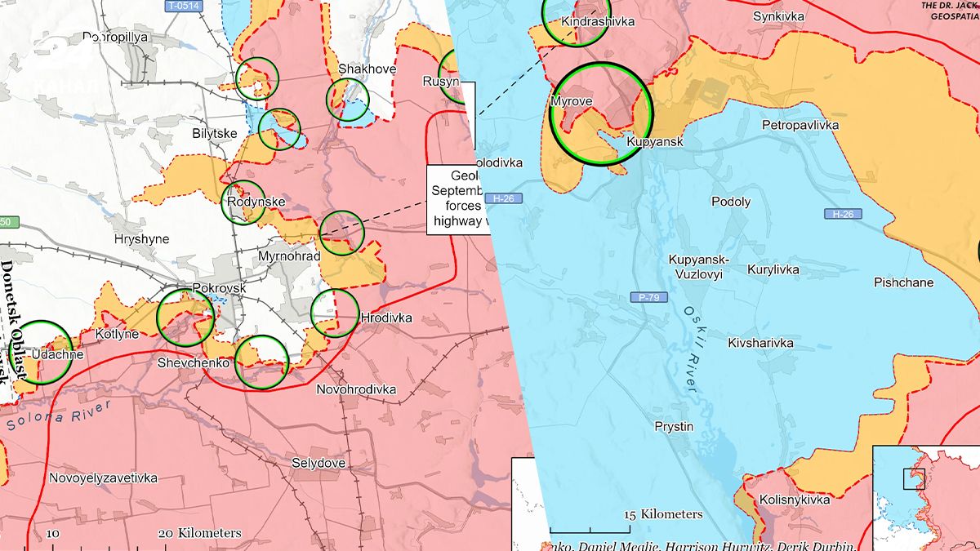Click the Selydove town label
This screenshot has height=551, width=980.
[318, 463]
